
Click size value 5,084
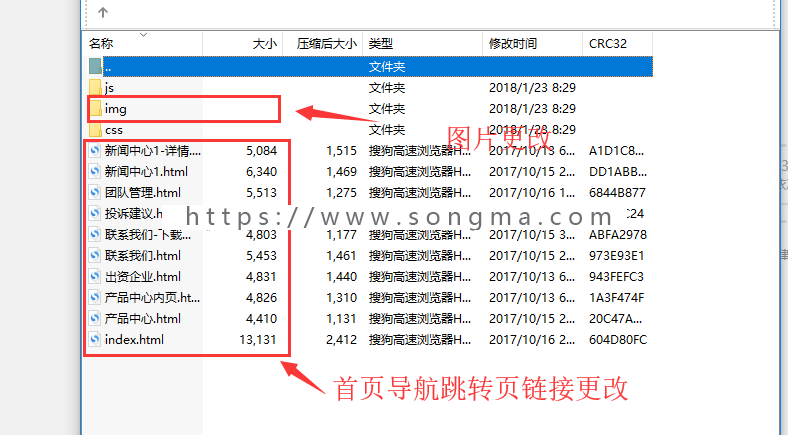[x=261, y=151]
